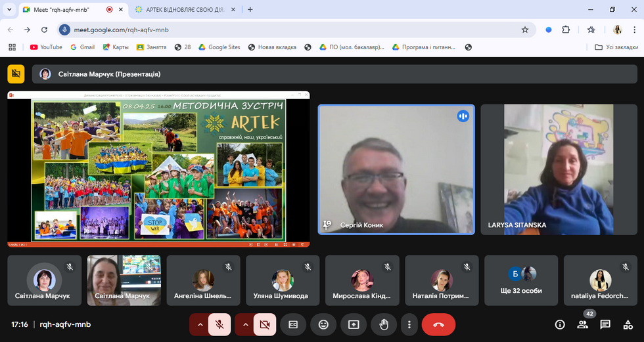Bookmark this page star icon
The height and width of the screenshot is (342, 644).
coord(525,30)
